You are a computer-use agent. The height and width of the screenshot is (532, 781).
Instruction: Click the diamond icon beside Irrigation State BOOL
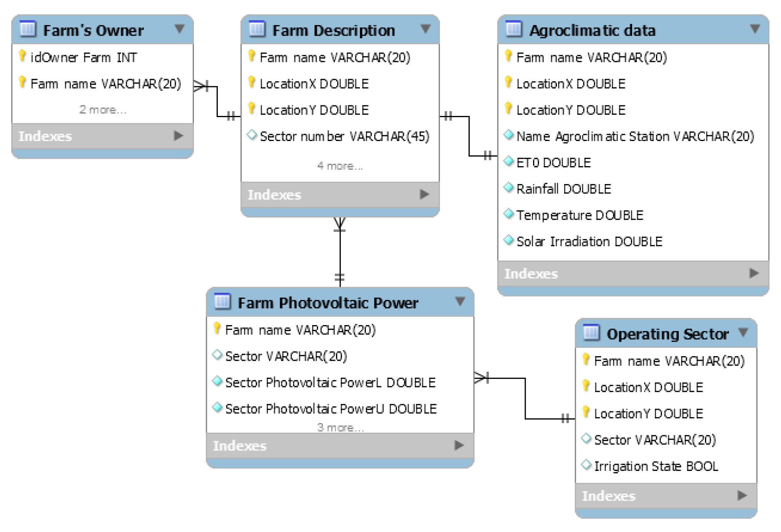pos(586,465)
